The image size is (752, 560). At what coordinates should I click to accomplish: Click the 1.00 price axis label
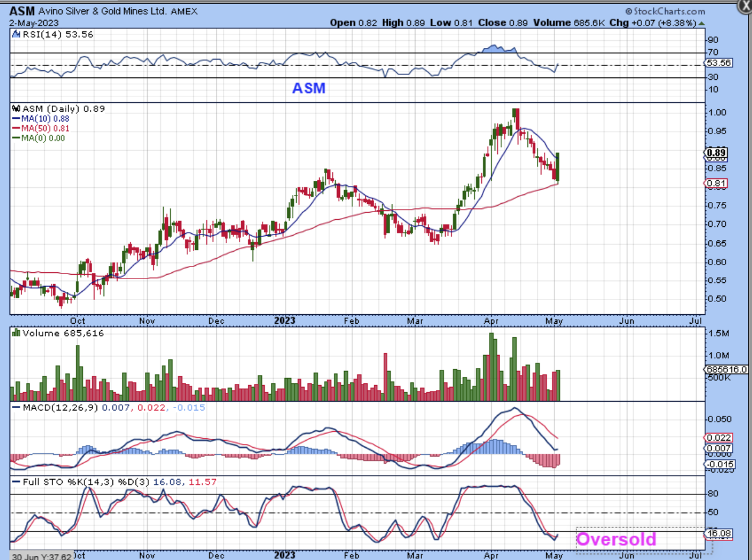(x=717, y=112)
